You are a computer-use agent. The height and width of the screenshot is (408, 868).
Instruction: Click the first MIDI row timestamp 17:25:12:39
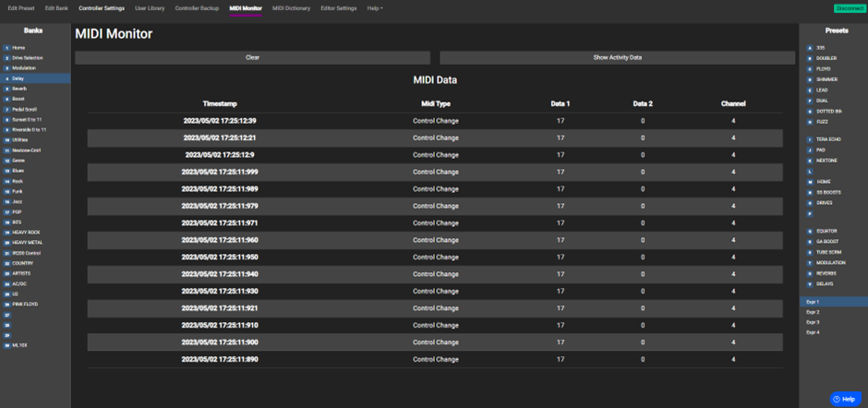point(219,121)
